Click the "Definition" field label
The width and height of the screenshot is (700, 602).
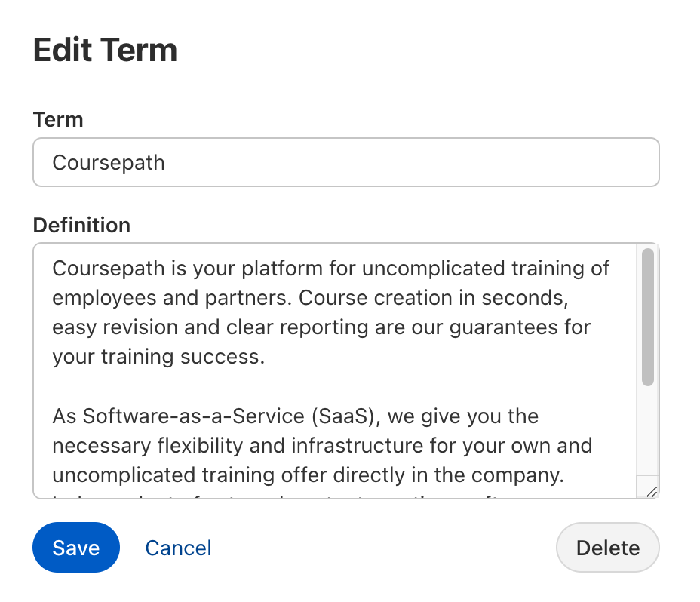[x=81, y=225]
